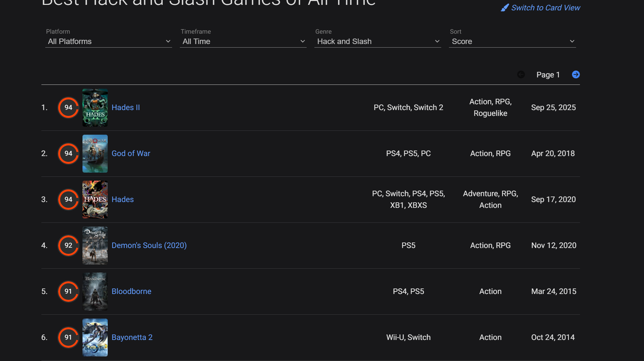The image size is (644, 361).
Task: Click the 91 score circle for Bloodborne
Action: (x=68, y=291)
